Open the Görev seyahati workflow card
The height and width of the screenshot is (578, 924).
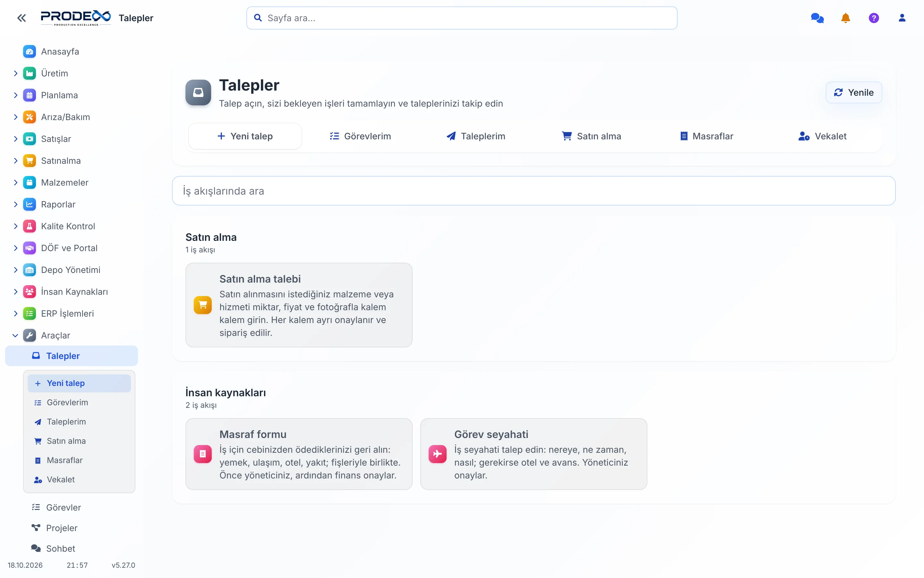[534, 454]
